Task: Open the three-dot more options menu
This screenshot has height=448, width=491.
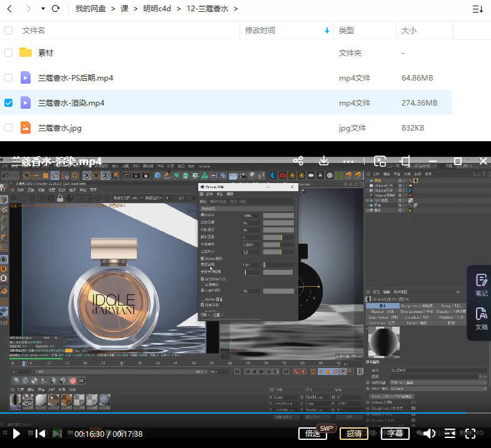Action: point(349,161)
